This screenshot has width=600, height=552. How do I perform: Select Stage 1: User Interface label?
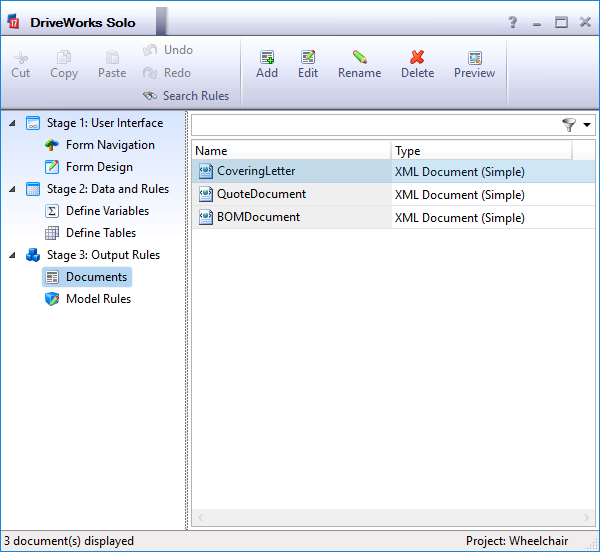(x=105, y=123)
